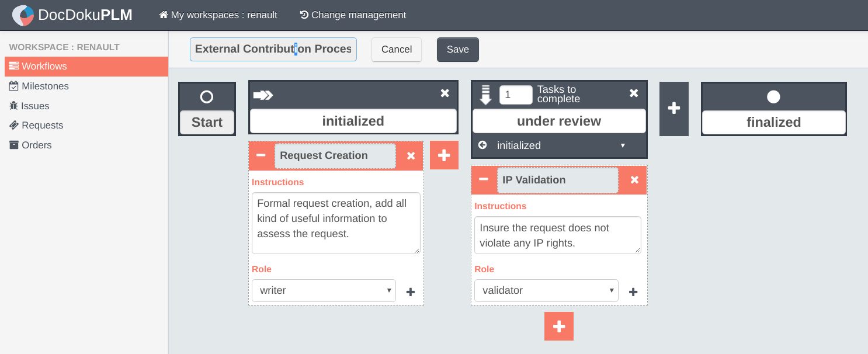Viewport: 868px width, 354px height.
Task: Save the workflow with the Save button
Action: 458,50
